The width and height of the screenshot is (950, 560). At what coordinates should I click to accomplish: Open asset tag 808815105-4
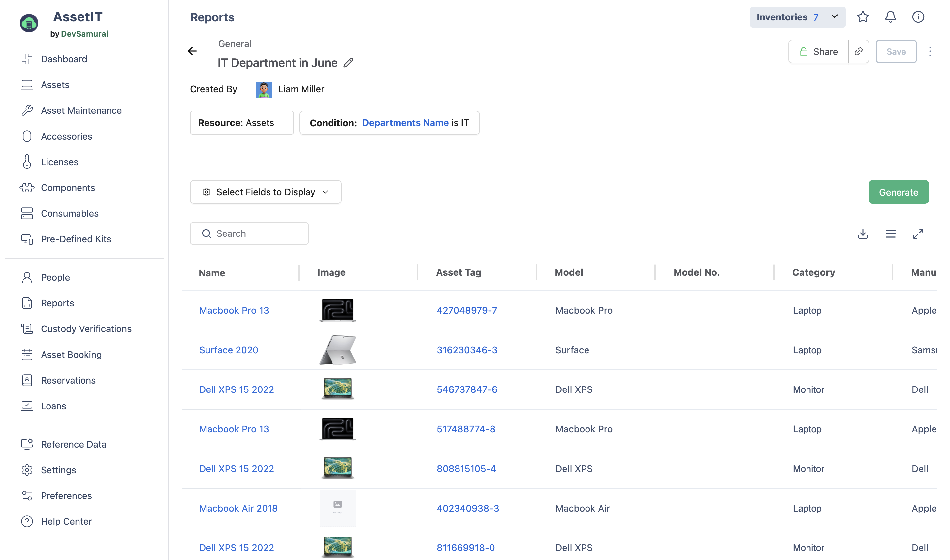coord(466,469)
